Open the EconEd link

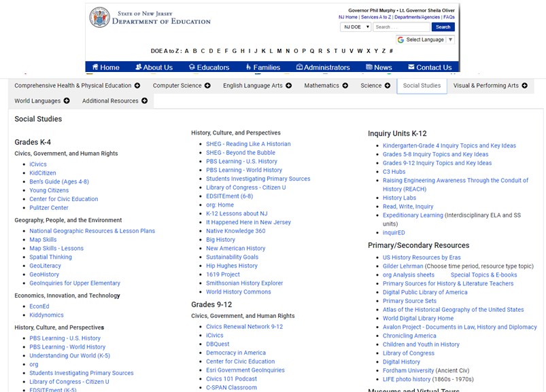tap(39, 306)
